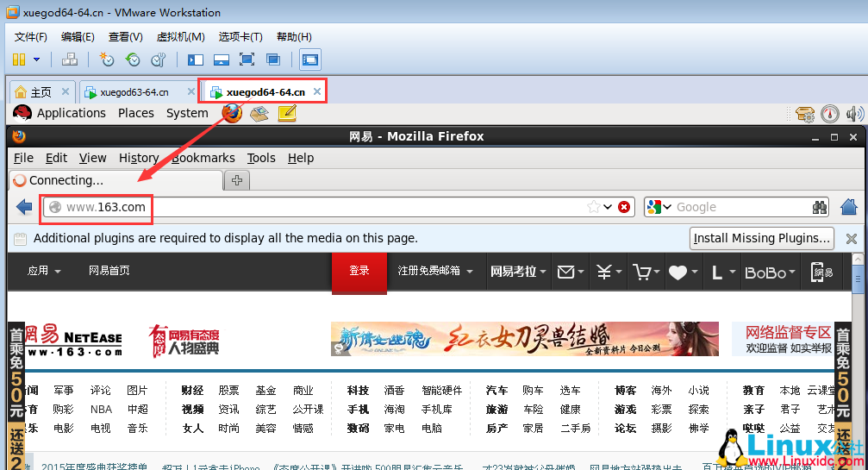Bookmark this page with the star icon

coord(593,207)
